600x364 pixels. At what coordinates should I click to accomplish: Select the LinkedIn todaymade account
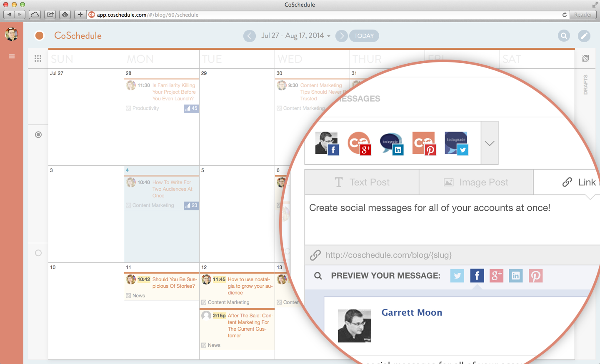point(392,143)
